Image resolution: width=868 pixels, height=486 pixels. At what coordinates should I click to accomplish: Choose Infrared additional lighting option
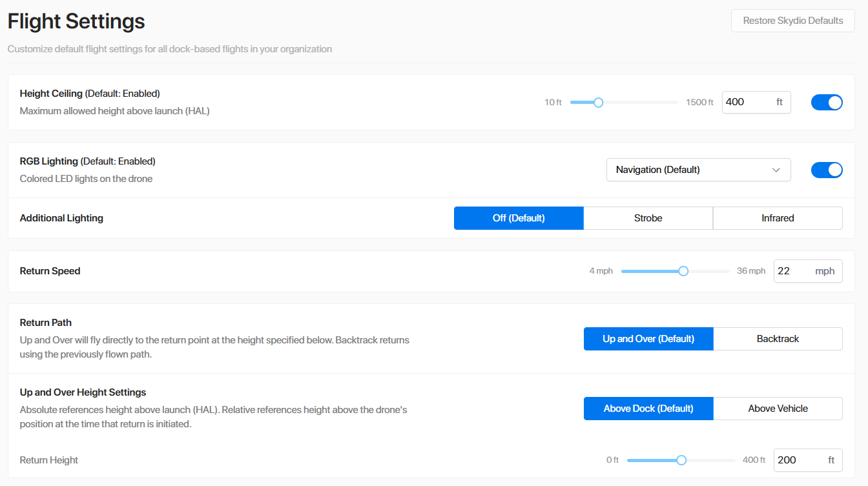tap(778, 218)
